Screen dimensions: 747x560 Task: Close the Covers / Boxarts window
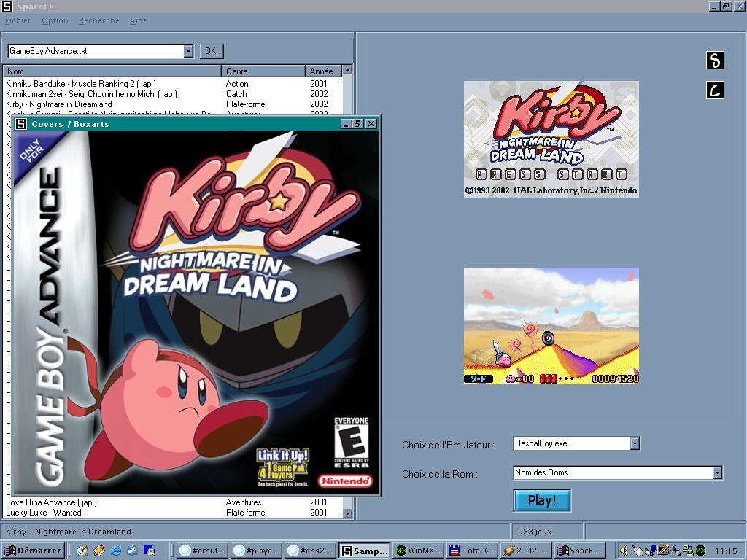(371, 124)
